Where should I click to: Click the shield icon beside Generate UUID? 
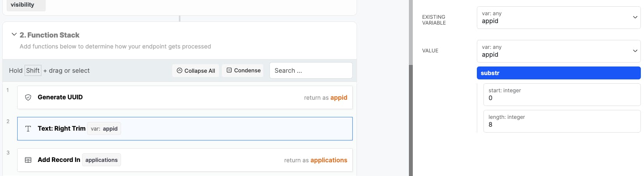pos(28,97)
